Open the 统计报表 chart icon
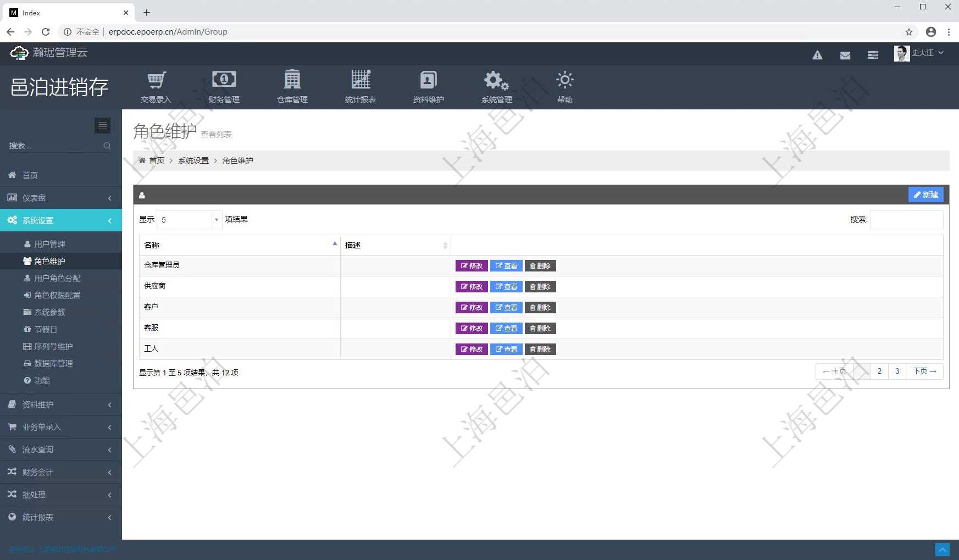Image resolution: width=959 pixels, height=560 pixels. coord(361,81)
